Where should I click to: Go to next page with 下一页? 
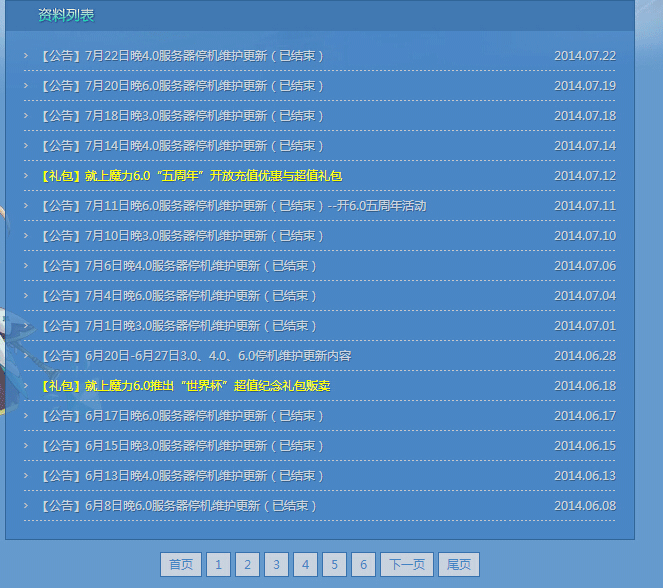point(407,565)
